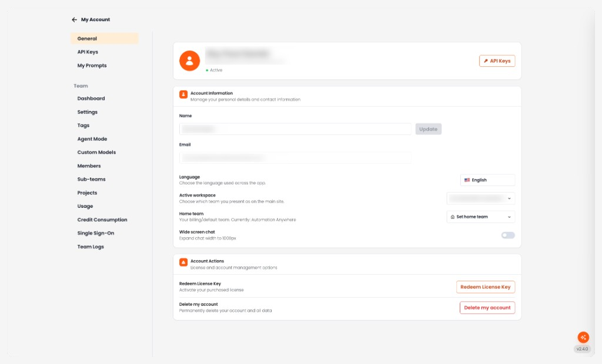Click the Team section header

81,86
